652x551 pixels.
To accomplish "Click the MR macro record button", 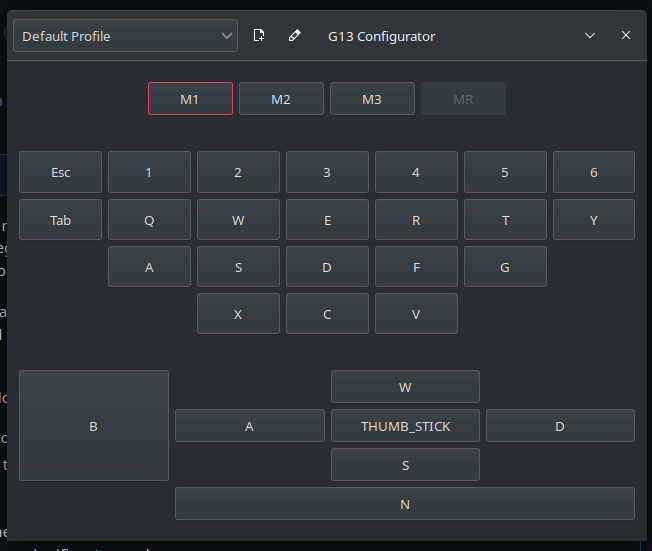I will tap(463, 99).
